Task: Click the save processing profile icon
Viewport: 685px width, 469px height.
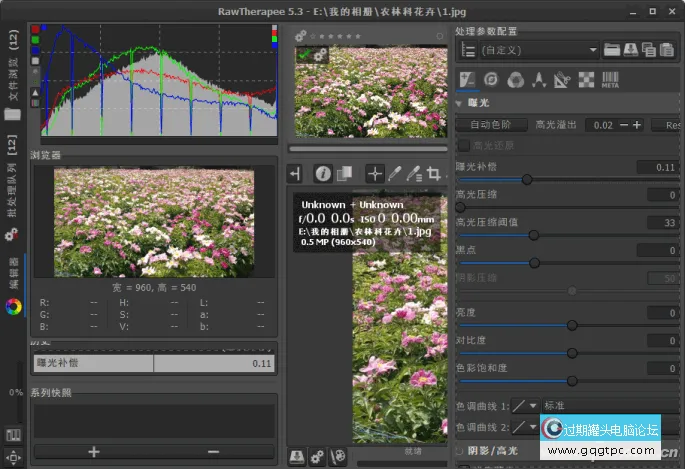Action: [629, 49]
